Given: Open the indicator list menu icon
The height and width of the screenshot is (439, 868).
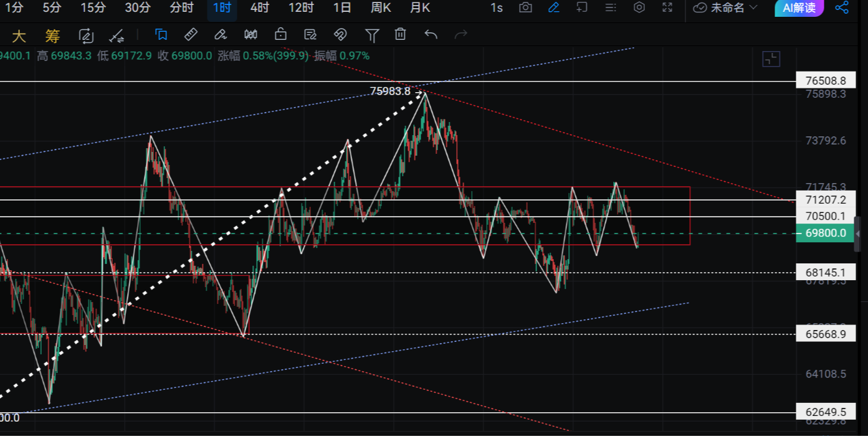Looking at the screenshot, I should click(611, 8).
